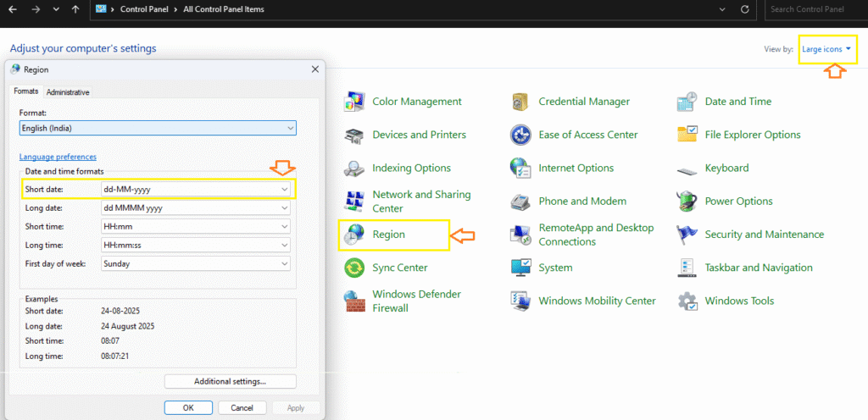
Task: Switch to the Formats tab
Action: coord(26,91)
